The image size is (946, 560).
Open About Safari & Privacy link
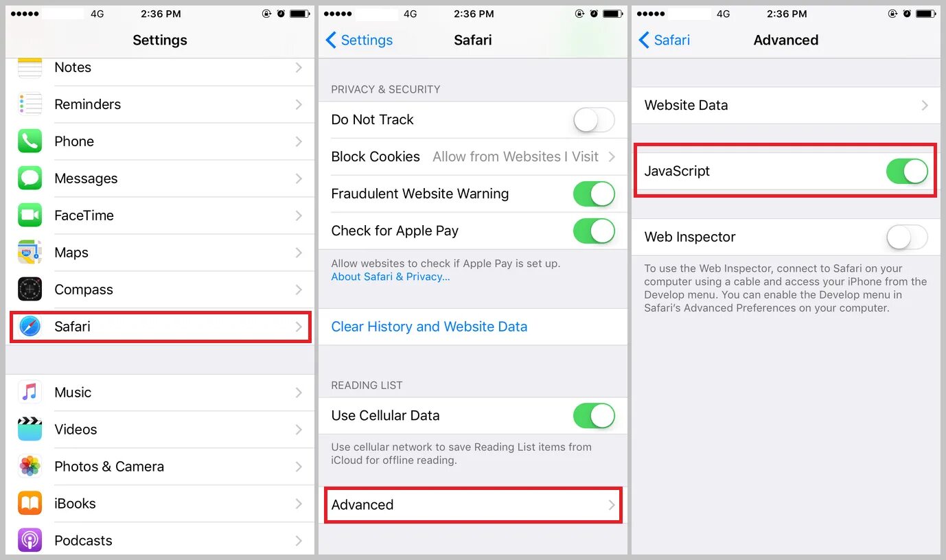tap(391, 277)
